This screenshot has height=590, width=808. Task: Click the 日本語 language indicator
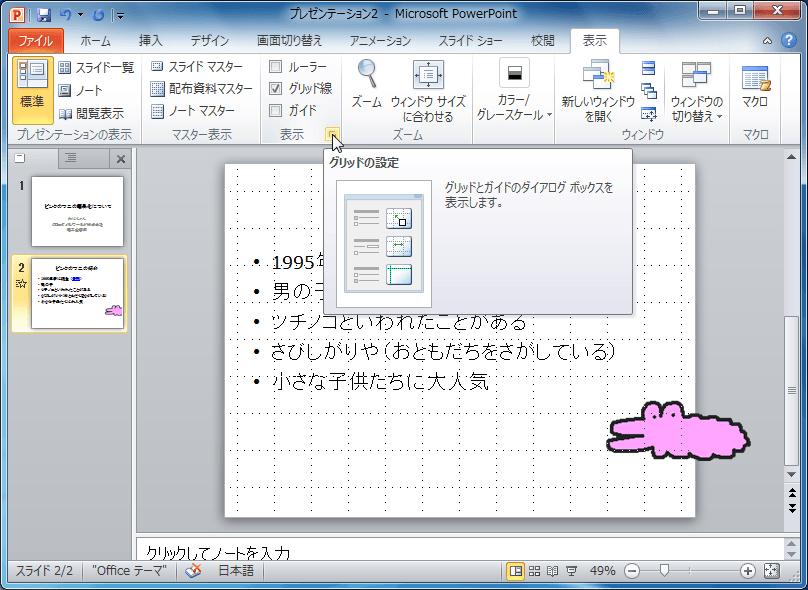click(x=236, y=570)
